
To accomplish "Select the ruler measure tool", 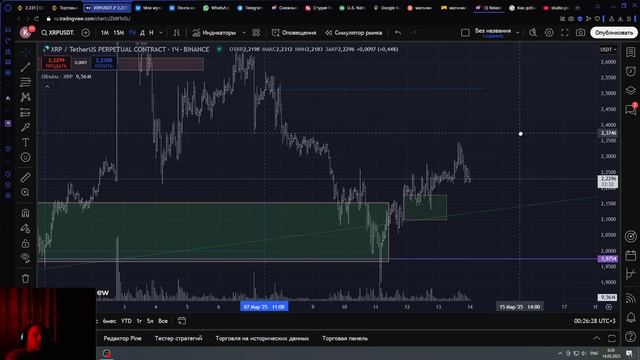I will 25,177.
